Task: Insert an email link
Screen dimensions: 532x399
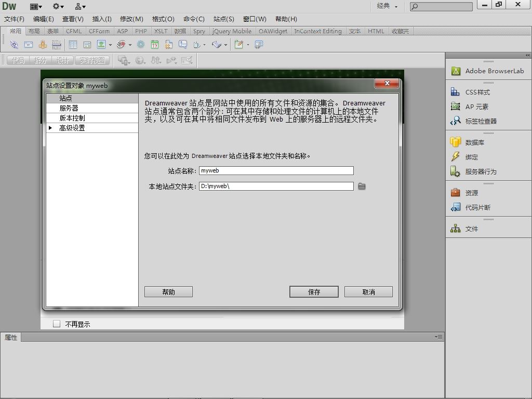Action: pyautogui.click(x=29, y=45)
